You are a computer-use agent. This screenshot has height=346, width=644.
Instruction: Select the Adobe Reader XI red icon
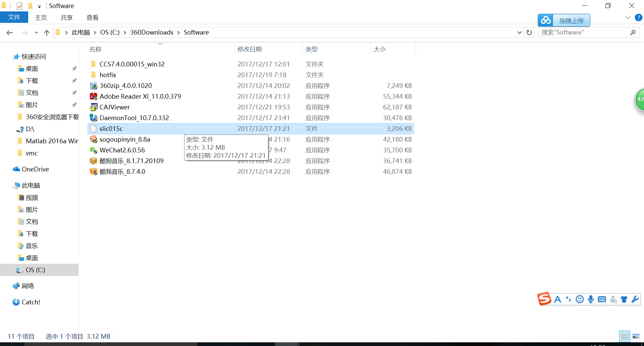pyautogui.click(x=94, y=97)
